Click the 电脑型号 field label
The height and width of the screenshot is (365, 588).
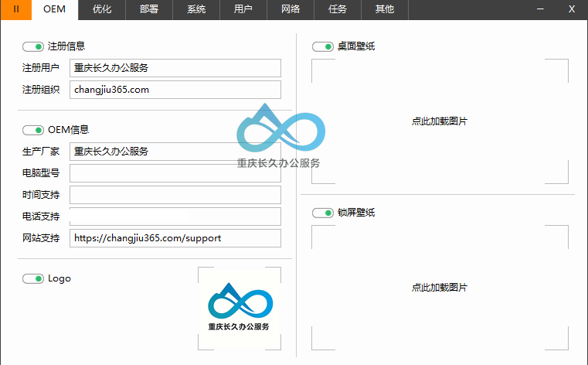pos(41,173)
